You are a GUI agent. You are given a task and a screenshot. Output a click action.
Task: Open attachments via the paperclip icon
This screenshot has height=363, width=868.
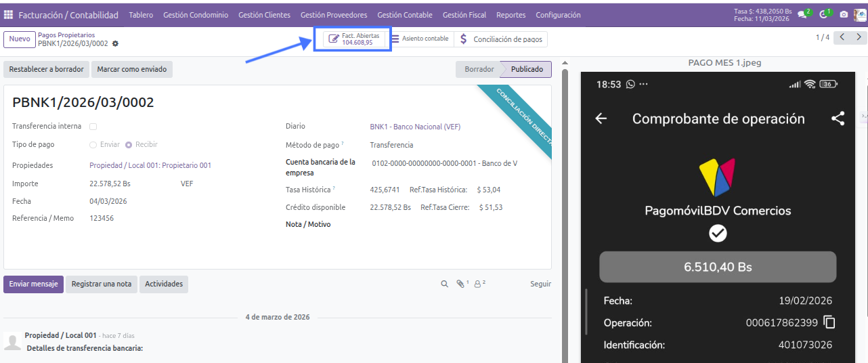460,284
